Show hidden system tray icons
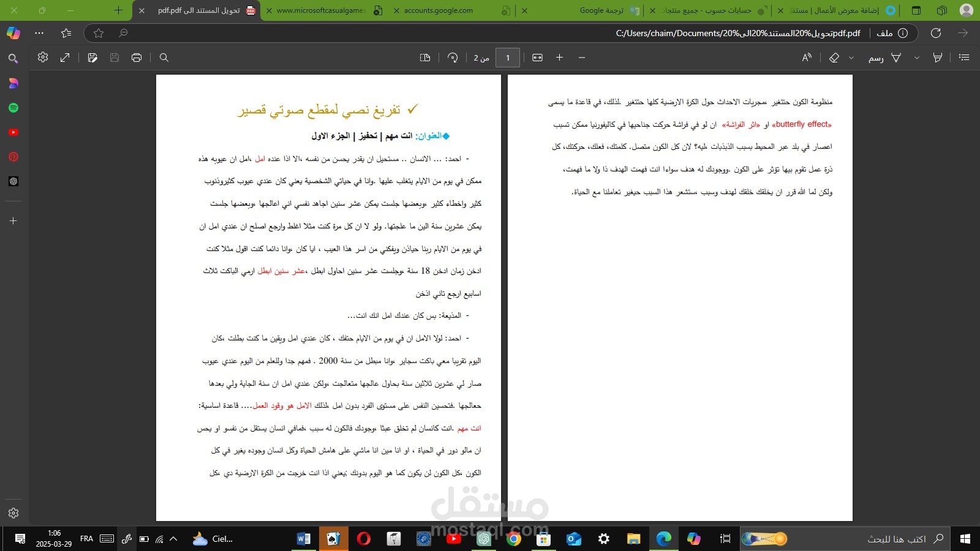 [173, 539]
